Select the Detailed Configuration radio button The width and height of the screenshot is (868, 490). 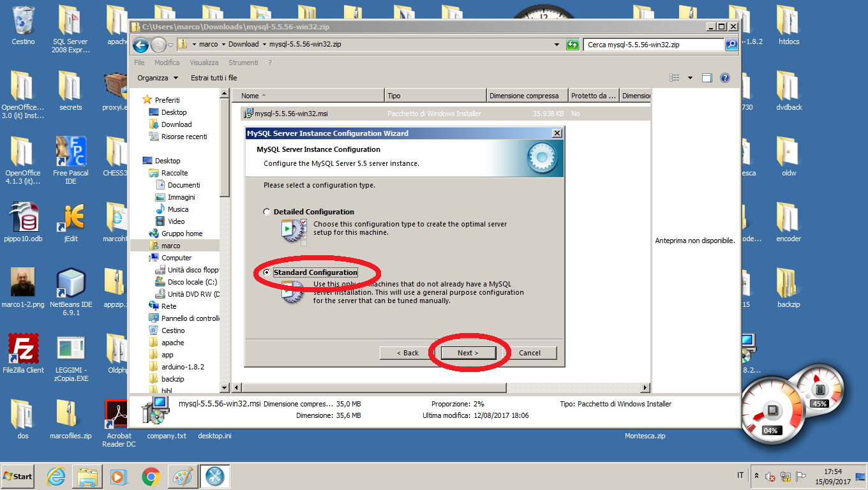coord(267,212)
